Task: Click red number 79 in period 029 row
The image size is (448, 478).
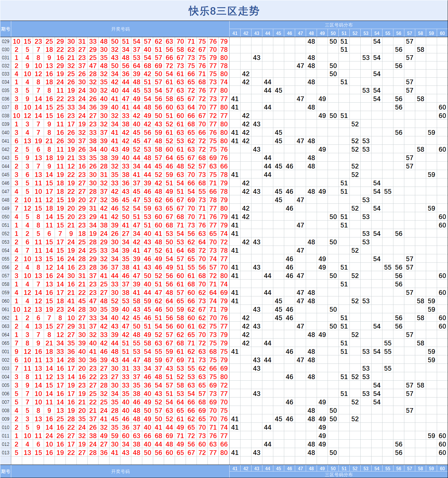Action: tap(224, 41)
